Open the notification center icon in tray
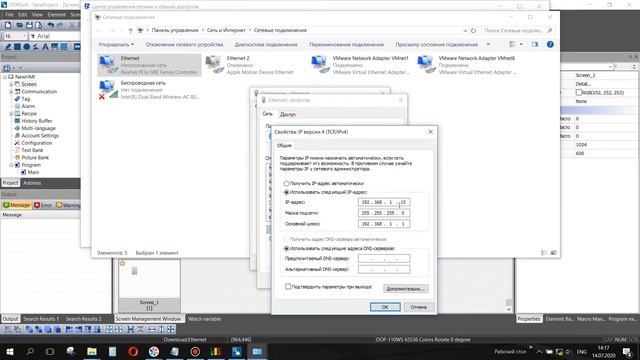This screenshot has width=640, height=360. pyautogui.click(x=627, y=351)
